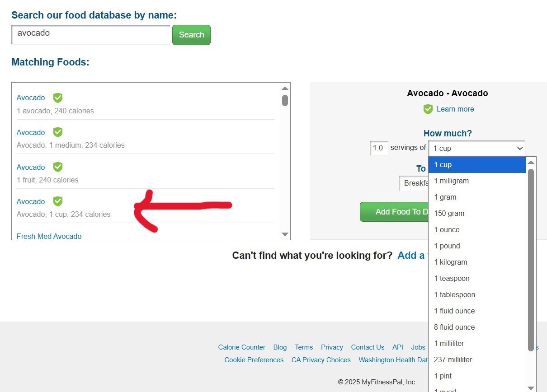The width and height of the screenshot is (547, 392).
Task: Choose 8 fluid ounce serving option
Action: (477, 327)
